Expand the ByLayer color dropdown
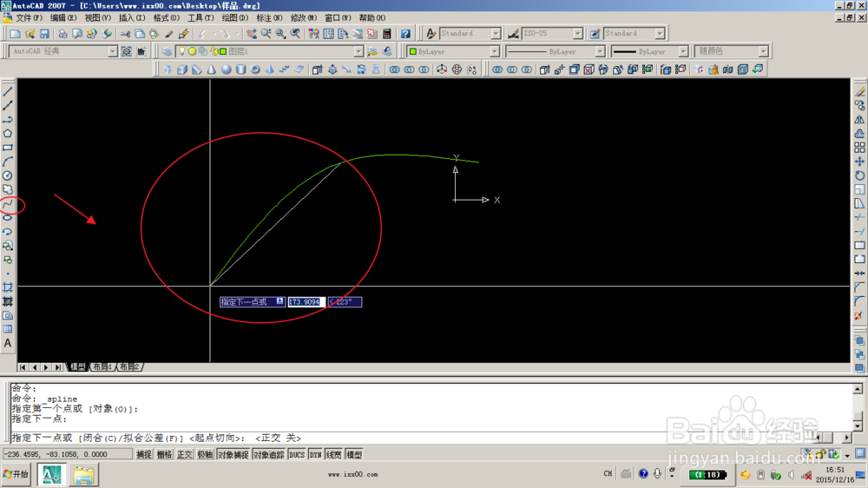The image size is (868, 488). pyautogui.click(x=495, y=51)
